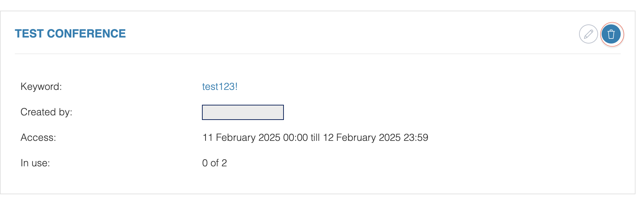Click the pencil edit icon
The image size is (644, 201).
pyautogui.click(x=588, y=34)
